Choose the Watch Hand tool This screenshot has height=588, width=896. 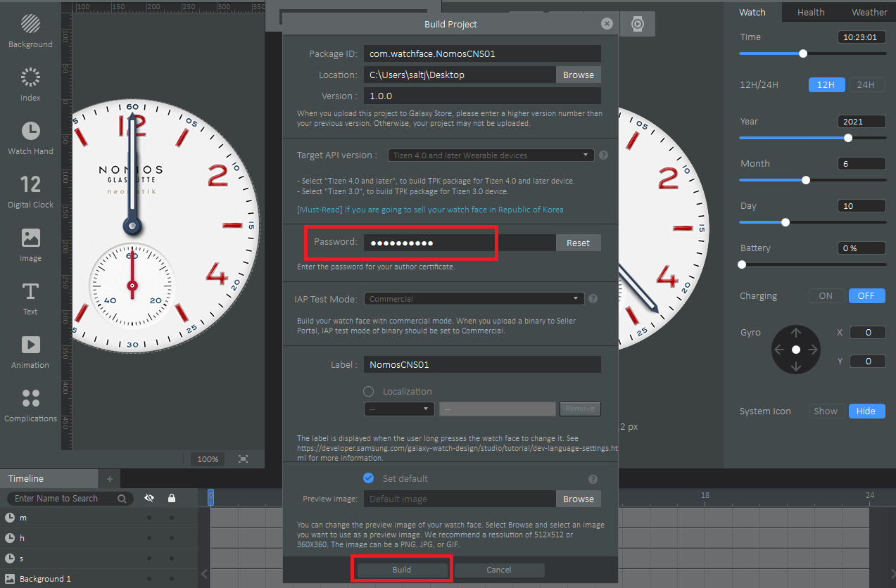(30, 137)
